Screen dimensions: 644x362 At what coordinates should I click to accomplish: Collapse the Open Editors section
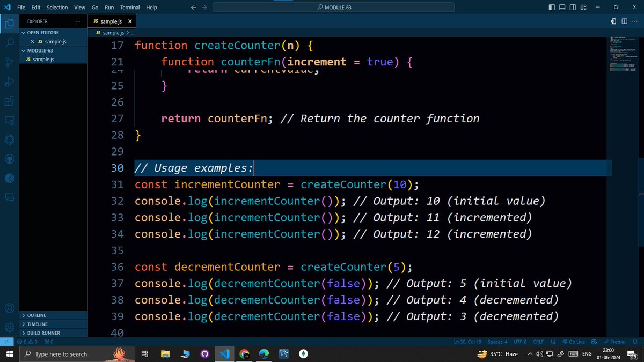coord(54,33)
